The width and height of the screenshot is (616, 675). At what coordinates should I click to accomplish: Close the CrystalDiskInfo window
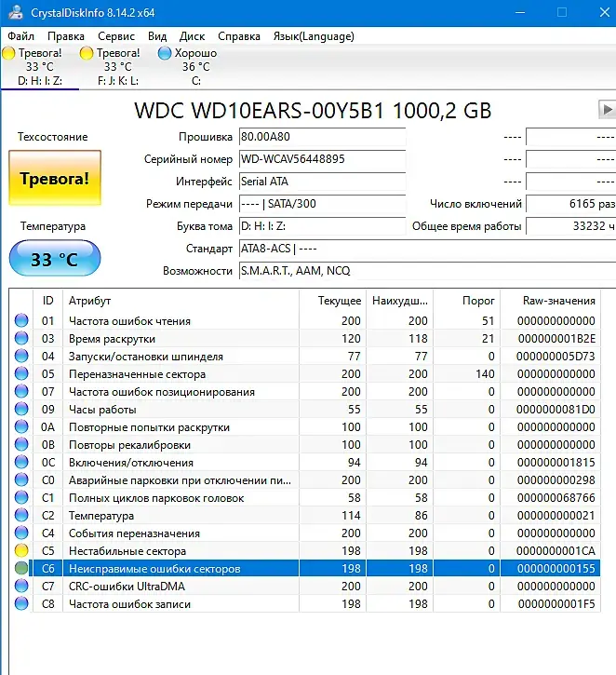click(605, 12)
